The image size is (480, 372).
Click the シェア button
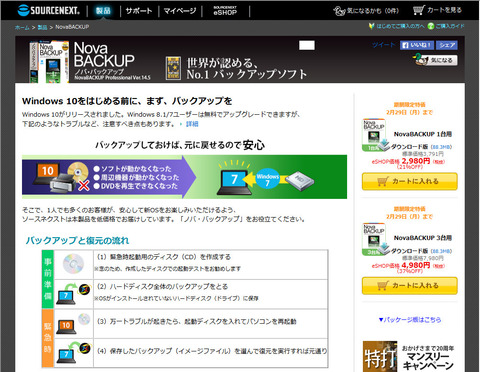(x=447, y=45)
